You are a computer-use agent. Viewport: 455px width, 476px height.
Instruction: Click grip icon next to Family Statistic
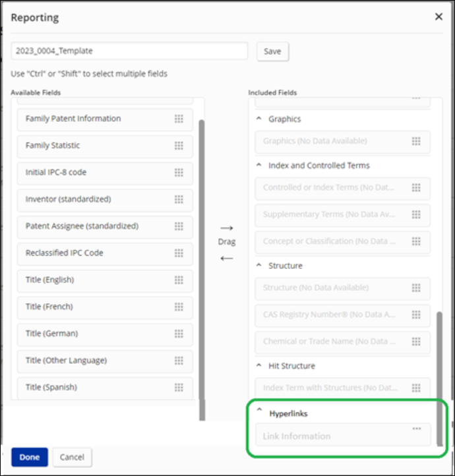[179, 146]
